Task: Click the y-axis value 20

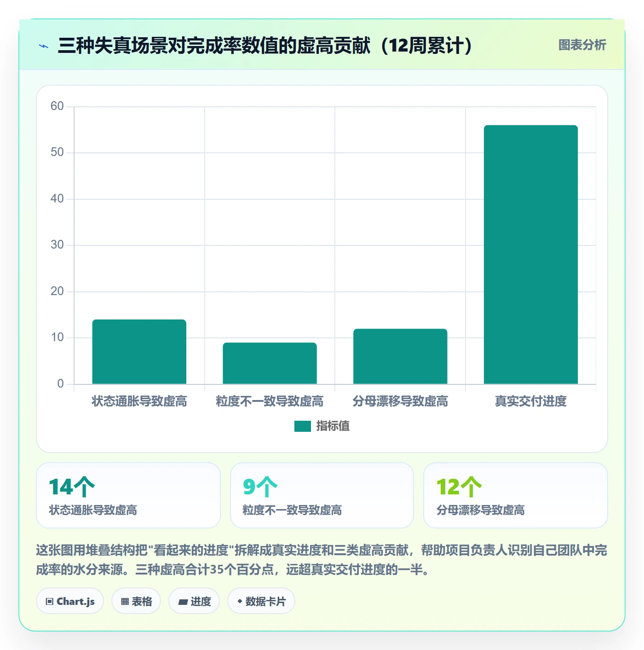Action: click(x=57, y=291)
